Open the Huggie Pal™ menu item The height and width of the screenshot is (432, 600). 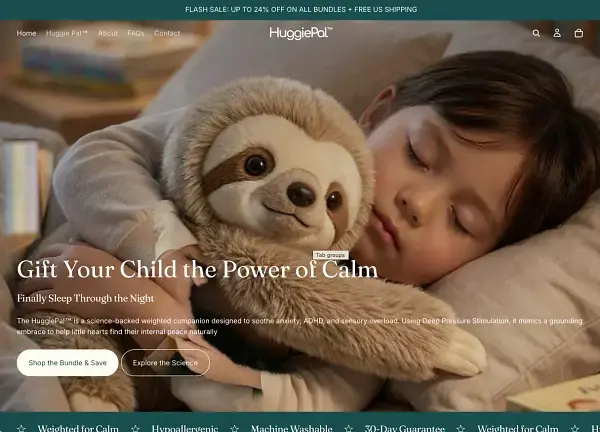point(67,33)
